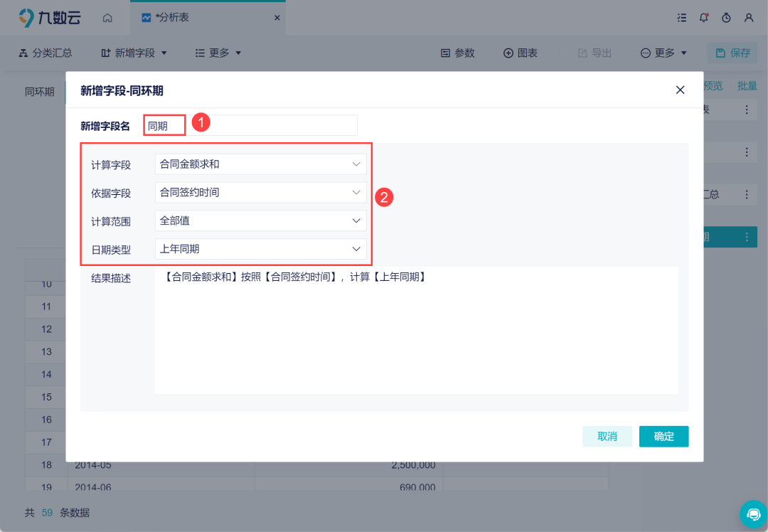Click the 导出 toolbar button
Viewport: 768px width, 532px height.
coord(595,53)
